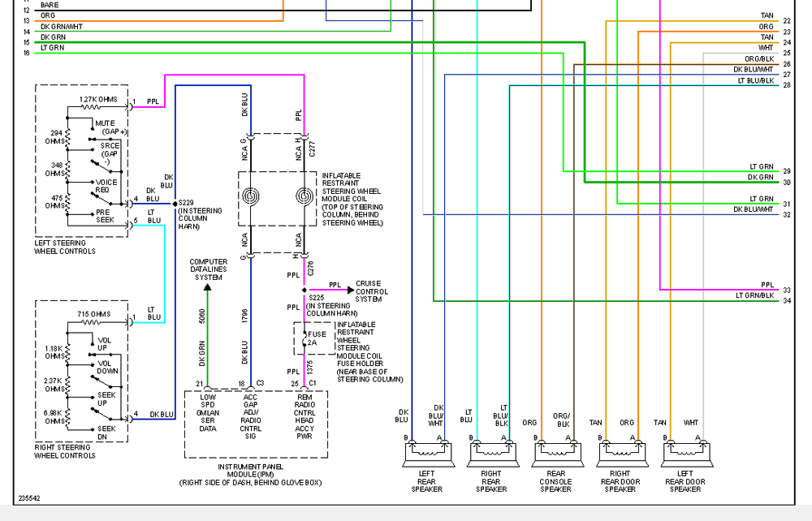This screenshot has height=521, width=812.
Task: Click the S229 splice dot
Action: pos(175,204)
